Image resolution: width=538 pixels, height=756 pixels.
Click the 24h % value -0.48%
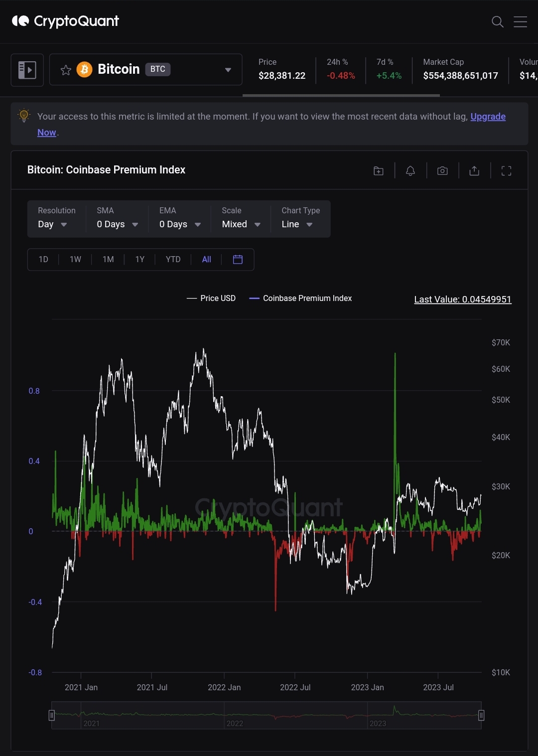pyautogui.click(x=341, y=76)
